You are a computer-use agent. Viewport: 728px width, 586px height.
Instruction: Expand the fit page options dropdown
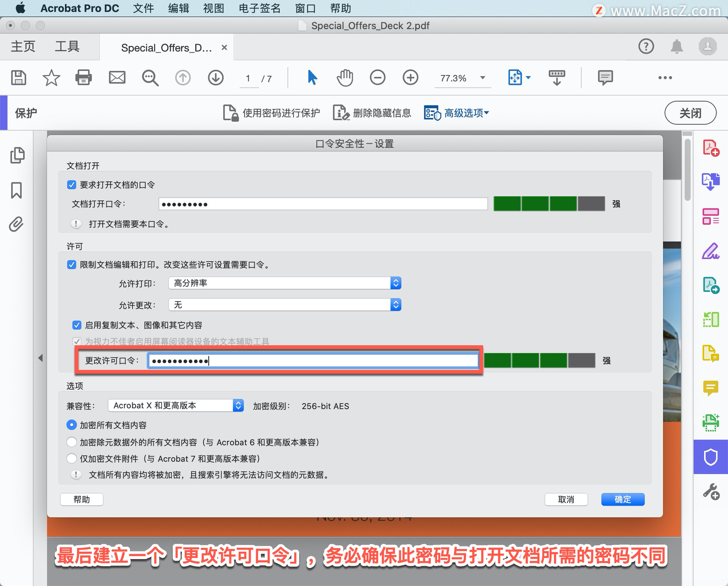click(529, 78)
